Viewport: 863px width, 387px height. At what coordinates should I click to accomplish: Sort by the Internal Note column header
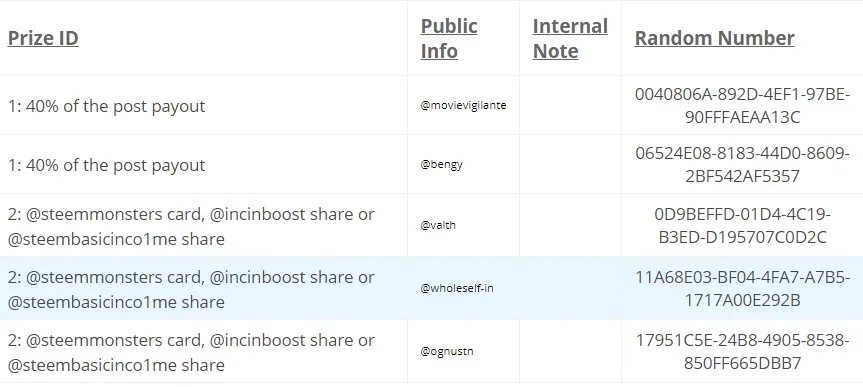[x=570, y=38]
